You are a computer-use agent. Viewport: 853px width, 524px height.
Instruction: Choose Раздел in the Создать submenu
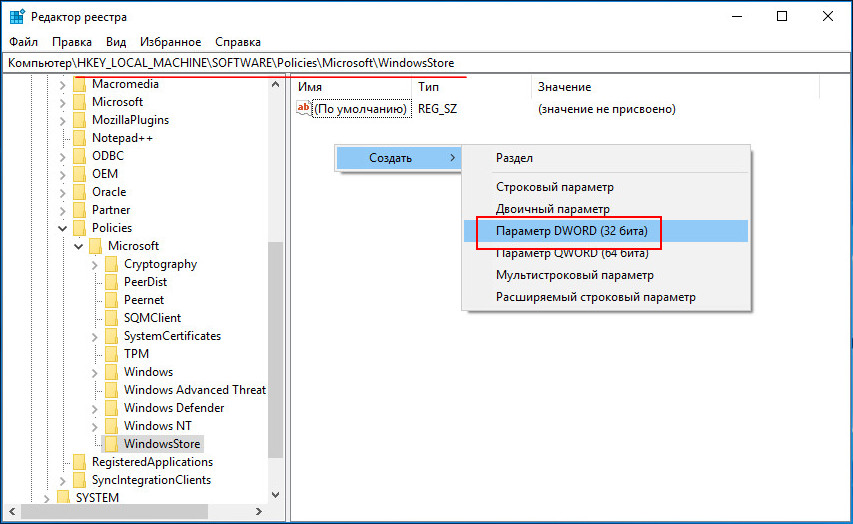point(606,158)
